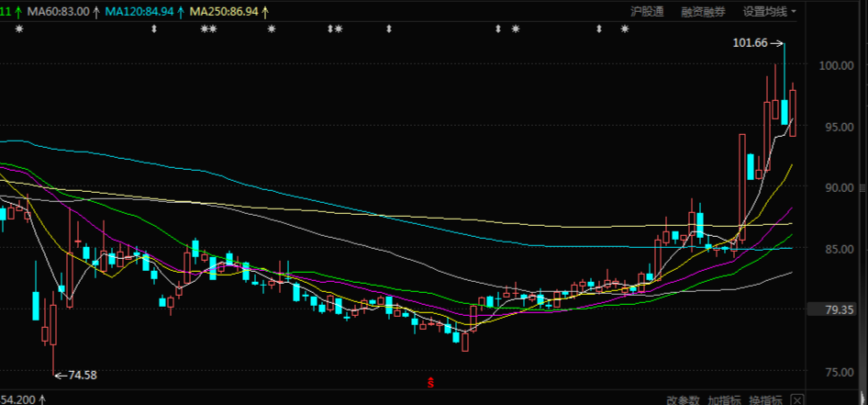Click the red S marker below the chart
This screenshot has height=405, width=868.
(x=430, y=382)
